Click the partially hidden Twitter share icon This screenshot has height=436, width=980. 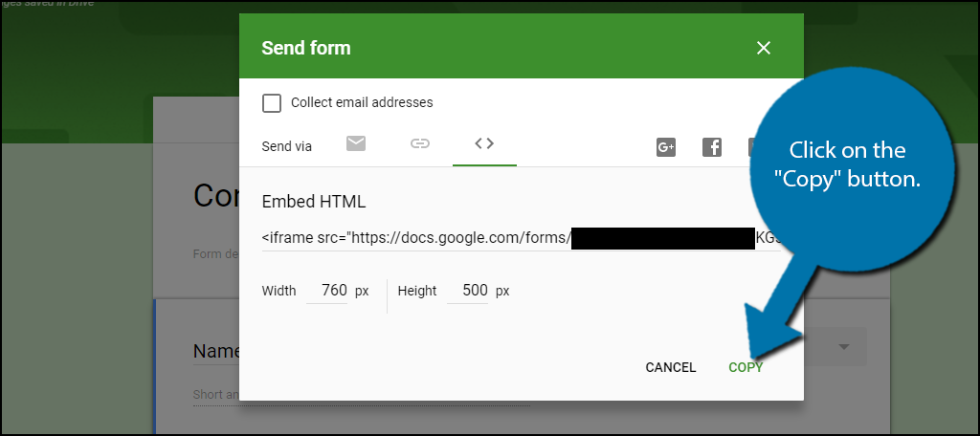752,147
